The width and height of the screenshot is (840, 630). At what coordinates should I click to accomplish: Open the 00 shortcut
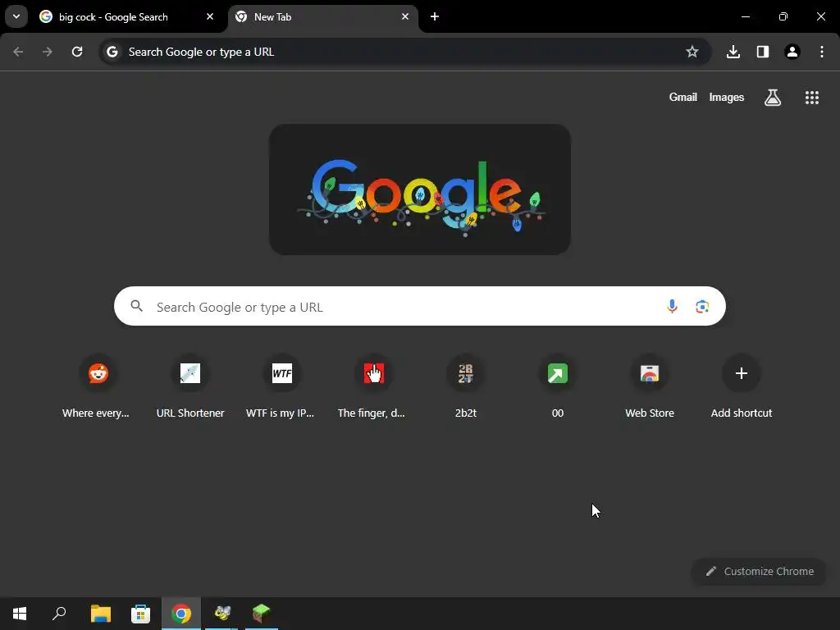(558, 387)
